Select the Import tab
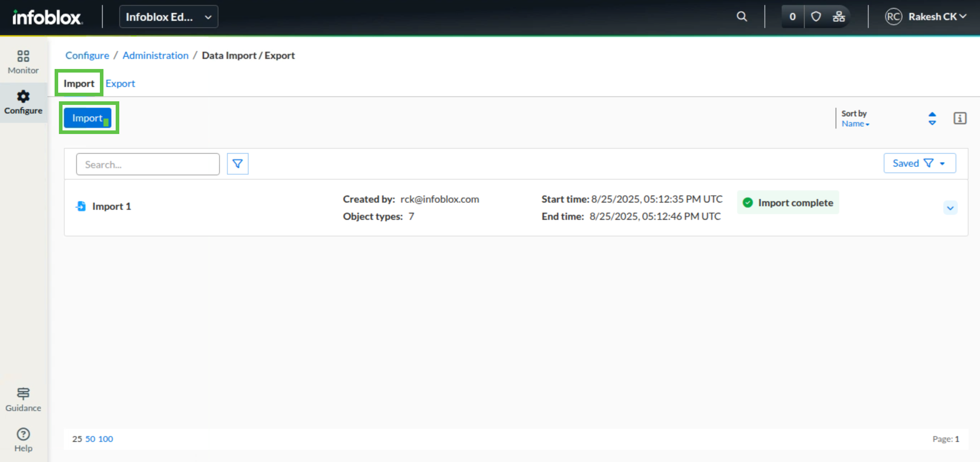Image resolution: width=980 pixels, height=462 pixels. (x=79, y=83)
